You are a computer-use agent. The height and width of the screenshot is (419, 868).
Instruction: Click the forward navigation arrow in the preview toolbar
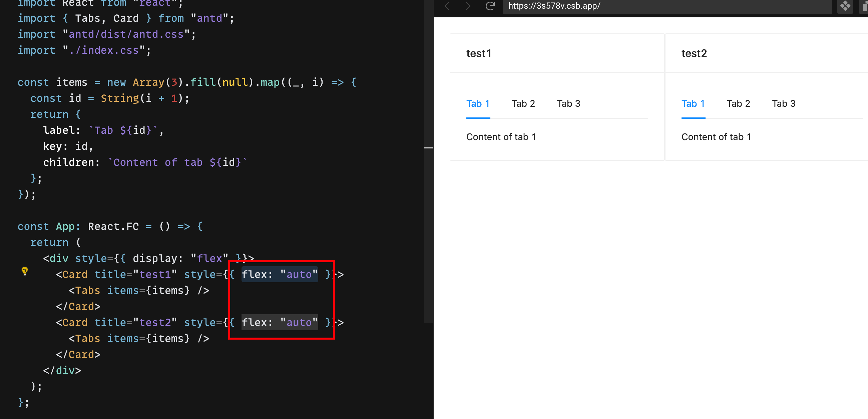coord(468,6)
